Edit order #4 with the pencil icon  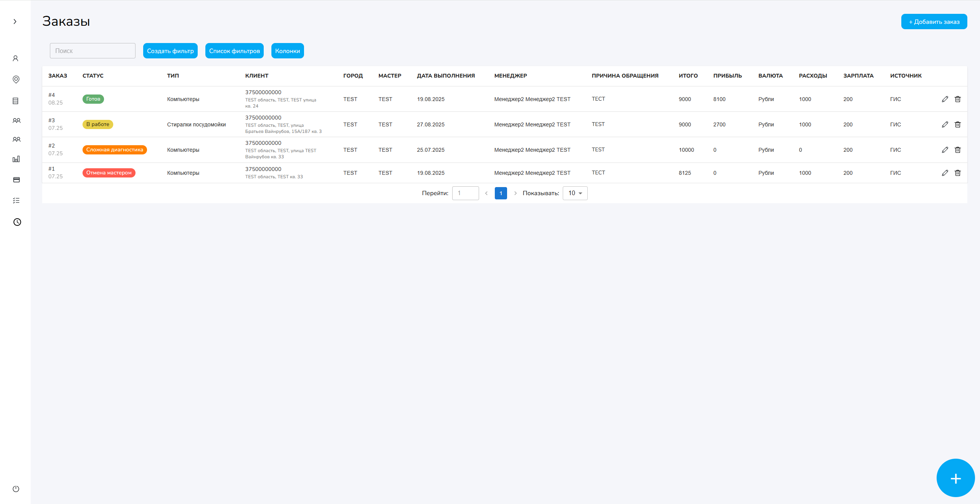pos(945,99)
